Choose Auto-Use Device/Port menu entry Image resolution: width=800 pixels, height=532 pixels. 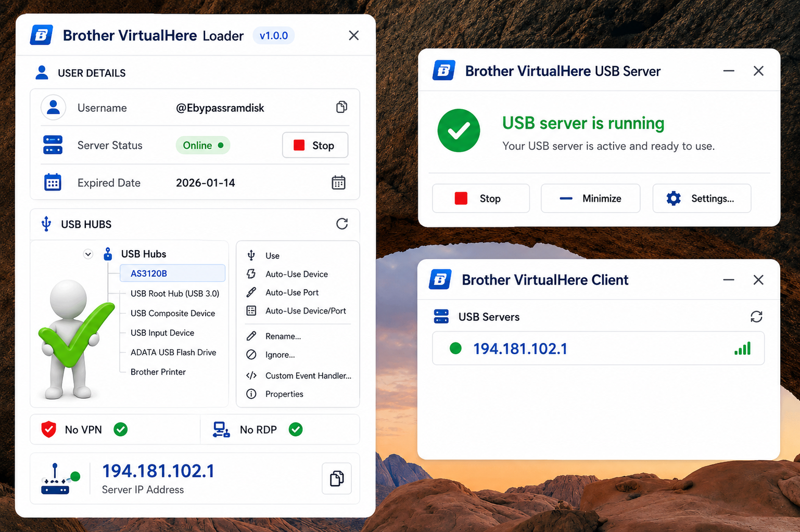298,311
